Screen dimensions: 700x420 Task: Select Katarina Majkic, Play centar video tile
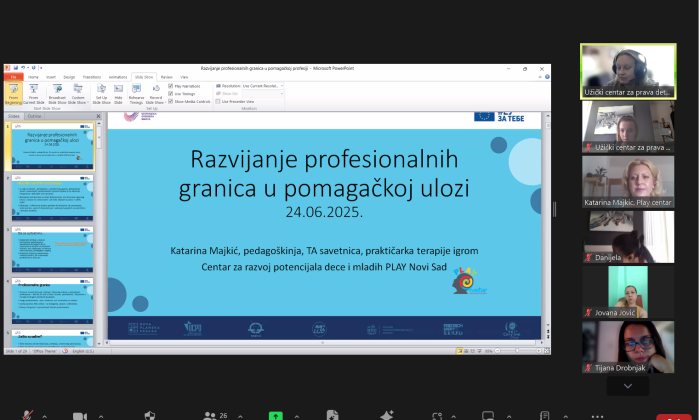628,182
